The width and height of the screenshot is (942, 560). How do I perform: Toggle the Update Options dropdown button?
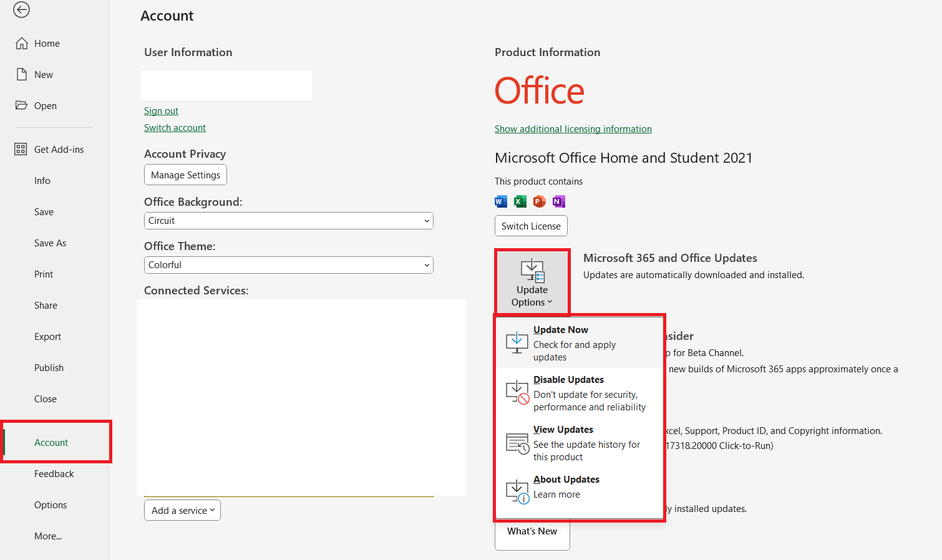[x=532, y=282]
